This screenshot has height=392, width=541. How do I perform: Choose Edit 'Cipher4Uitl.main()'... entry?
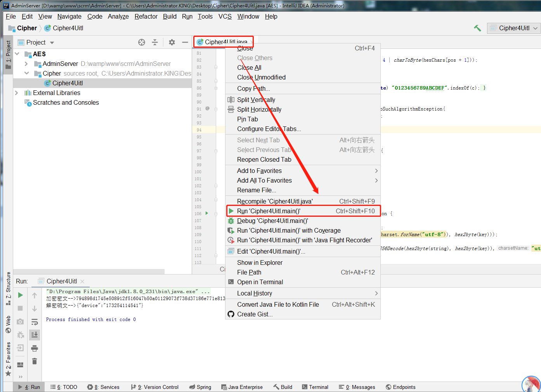point(303,251)
